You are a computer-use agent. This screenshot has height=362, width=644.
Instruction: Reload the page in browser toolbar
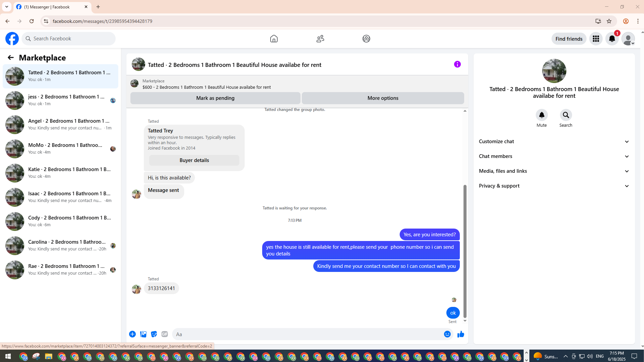point(32,21)
